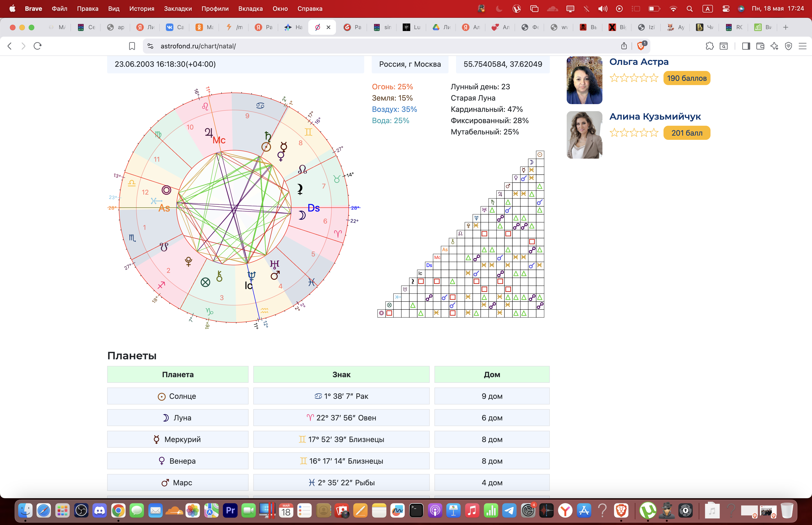Click the Ds label on the natal chart

click(x=313, y=208)
